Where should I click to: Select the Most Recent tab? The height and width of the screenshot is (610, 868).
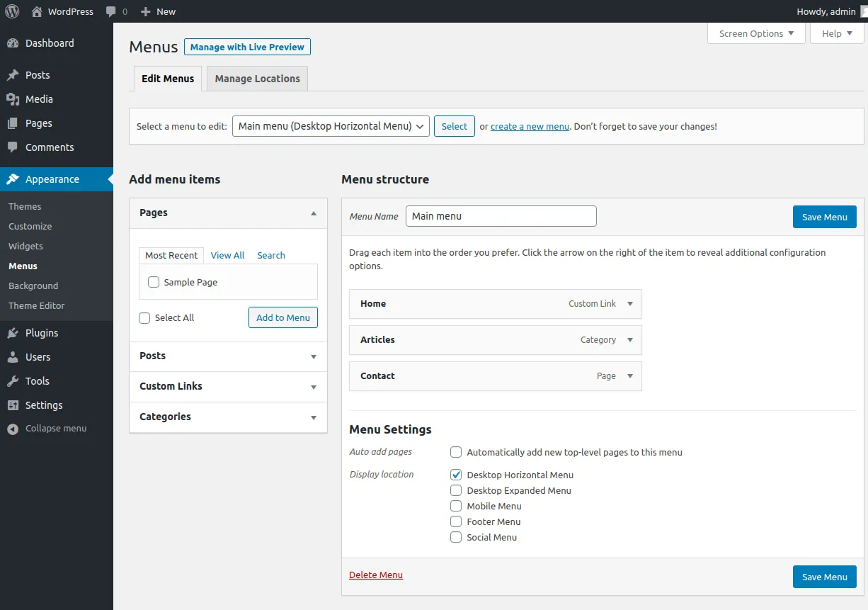pos(171,255)
